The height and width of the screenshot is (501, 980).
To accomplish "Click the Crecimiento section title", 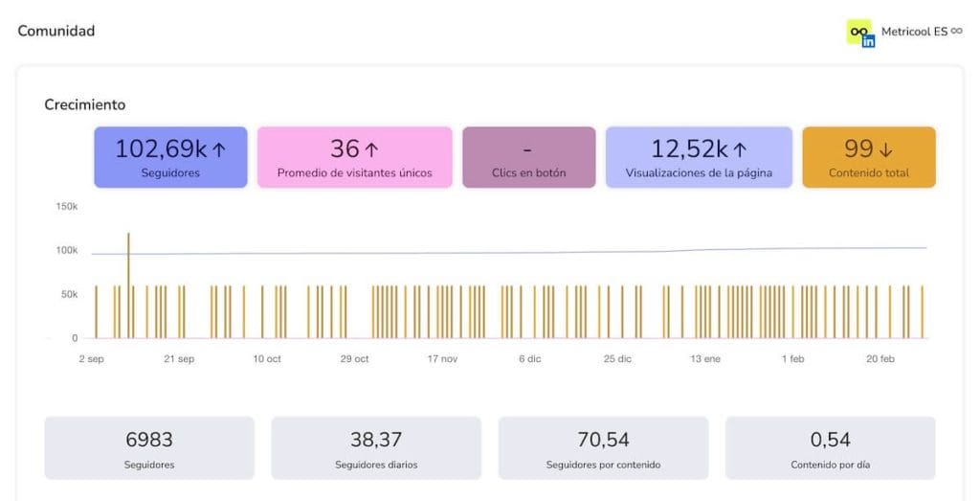I will (x=85, y=104).
